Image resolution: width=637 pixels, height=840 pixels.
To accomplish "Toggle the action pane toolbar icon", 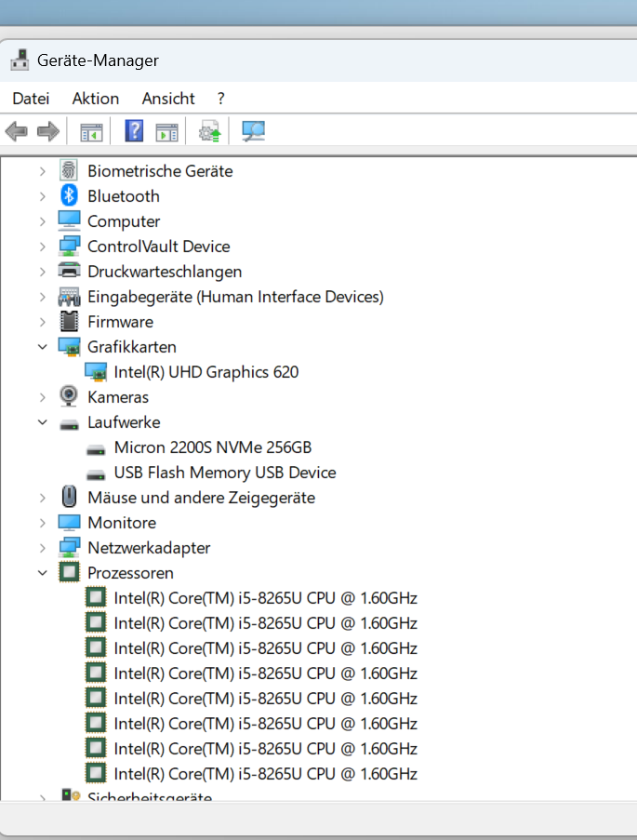I will [166, 132].
